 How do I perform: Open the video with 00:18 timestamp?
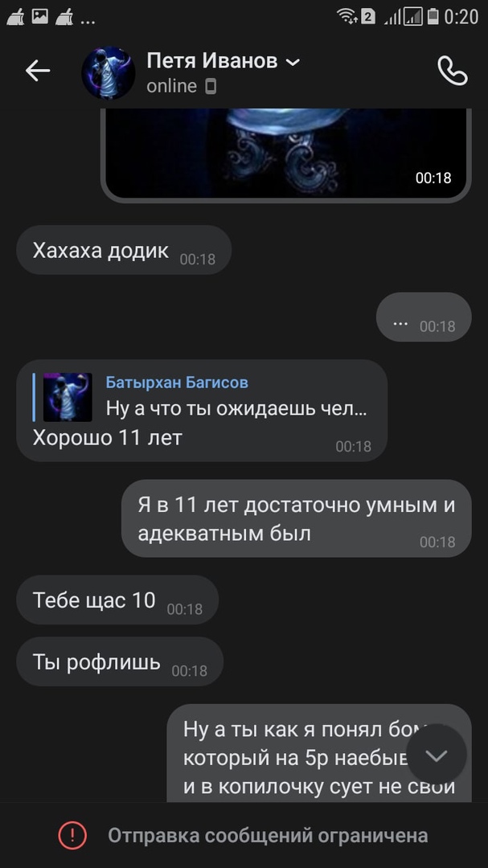[x=286, y=154]
